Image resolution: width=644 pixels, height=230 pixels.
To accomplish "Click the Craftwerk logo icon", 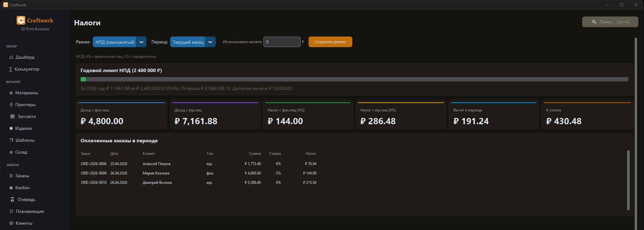I will click(21, 21).
